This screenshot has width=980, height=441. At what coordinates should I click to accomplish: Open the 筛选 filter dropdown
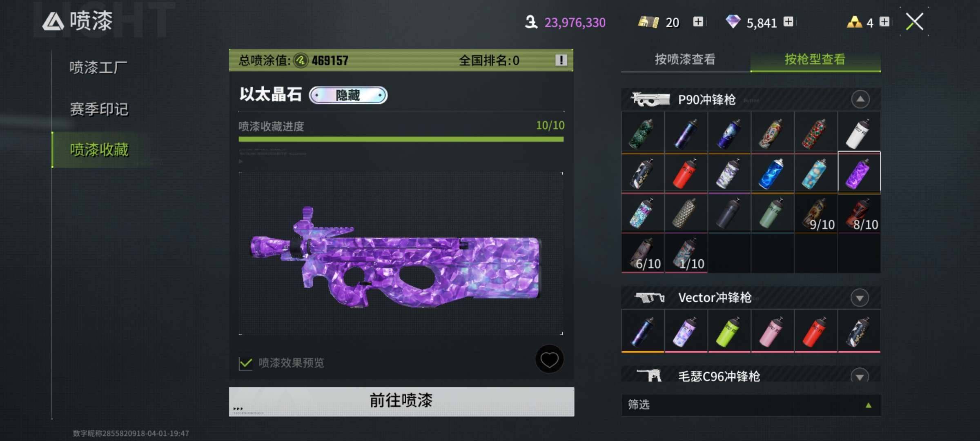[x=751, y=405]
